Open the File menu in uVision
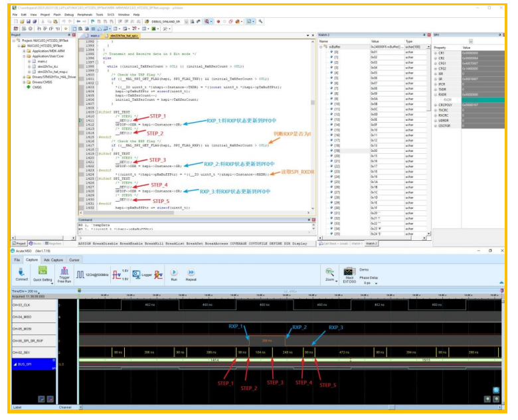This screenshot has height=420, width=518. pyautogui.click(x=15, y=15)
